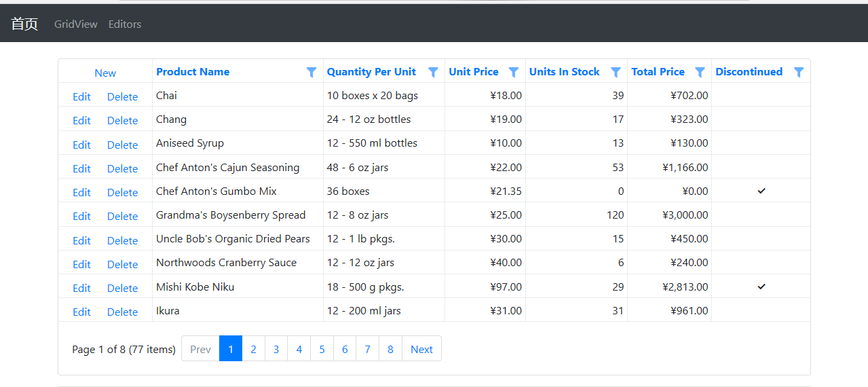Click the Units In Stock filter icon
The width and height of the screenshot is (868, 387).
coord(616,72)
